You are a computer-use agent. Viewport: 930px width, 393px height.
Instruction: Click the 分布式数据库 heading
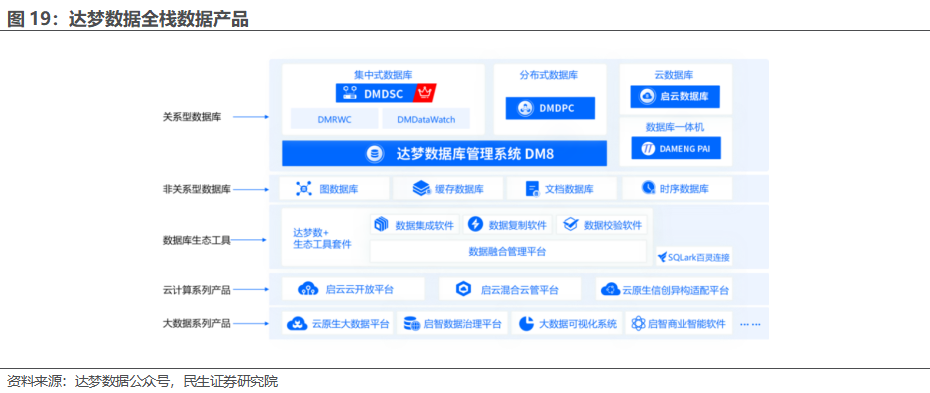tap(550, 75)
